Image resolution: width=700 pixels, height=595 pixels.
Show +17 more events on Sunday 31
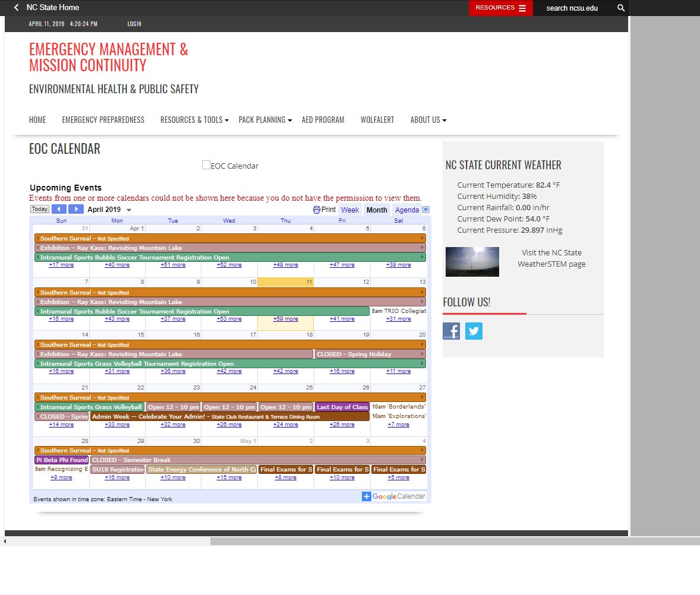[x=61, y=265]
